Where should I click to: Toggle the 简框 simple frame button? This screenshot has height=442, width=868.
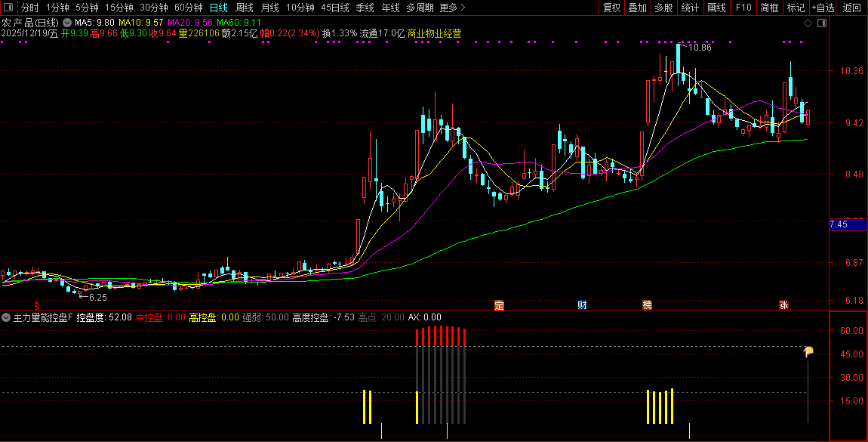[x=769, y=8]
